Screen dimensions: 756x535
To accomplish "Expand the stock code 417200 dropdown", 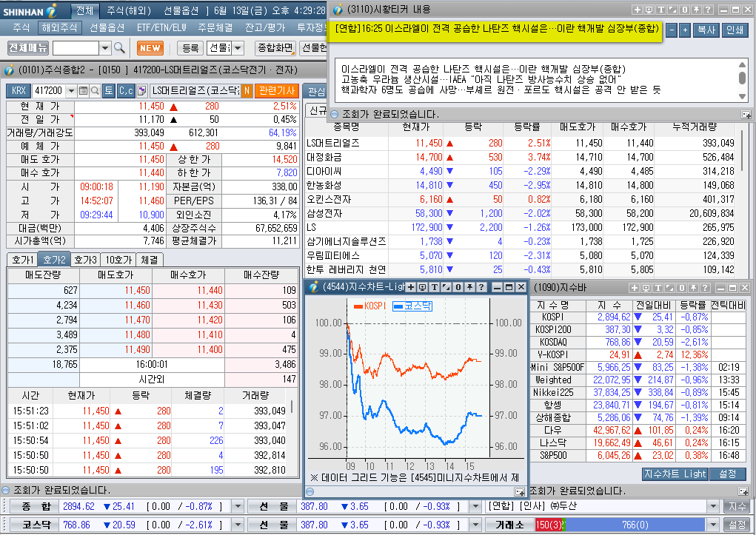I will pyautogui.click(x=71, y=90).
